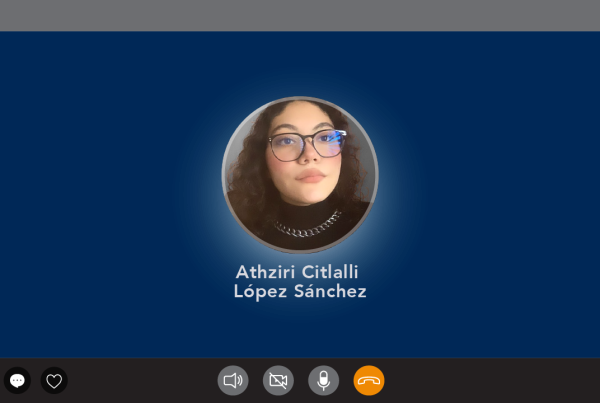Click the gray title bar at top
Screen dimensions: 600x403
[x=300, y=15]
